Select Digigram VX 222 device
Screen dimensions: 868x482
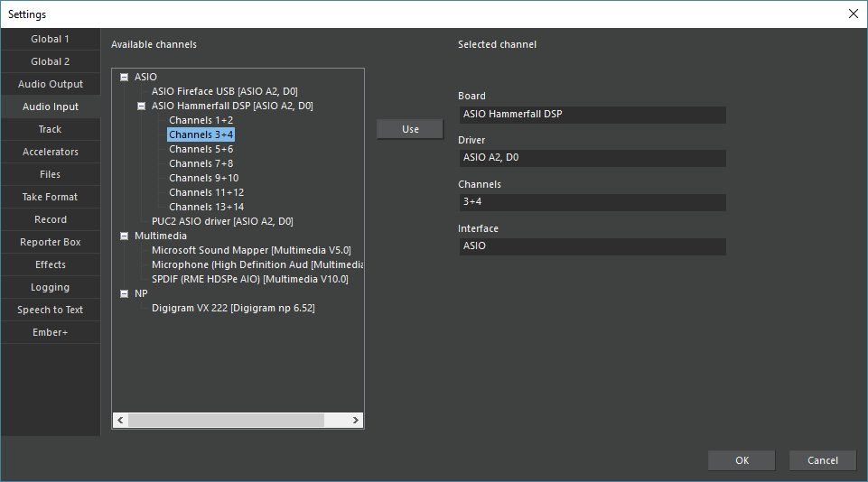233,308
